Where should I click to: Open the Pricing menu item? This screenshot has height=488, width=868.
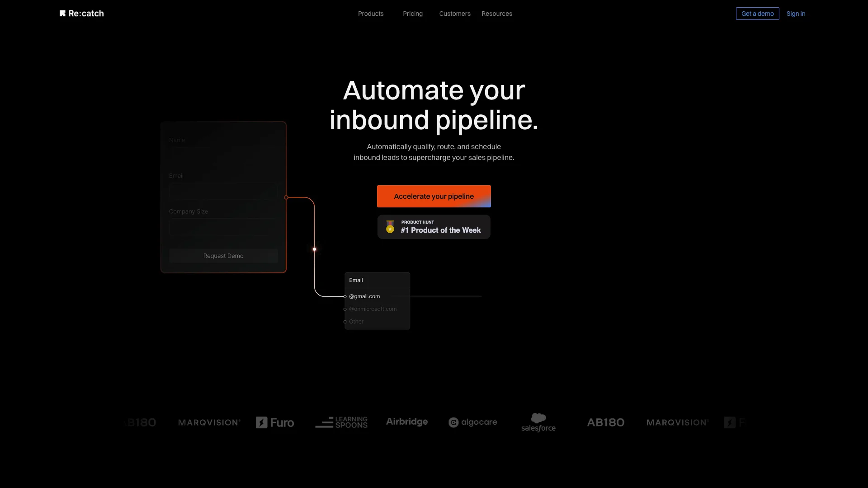413,13
